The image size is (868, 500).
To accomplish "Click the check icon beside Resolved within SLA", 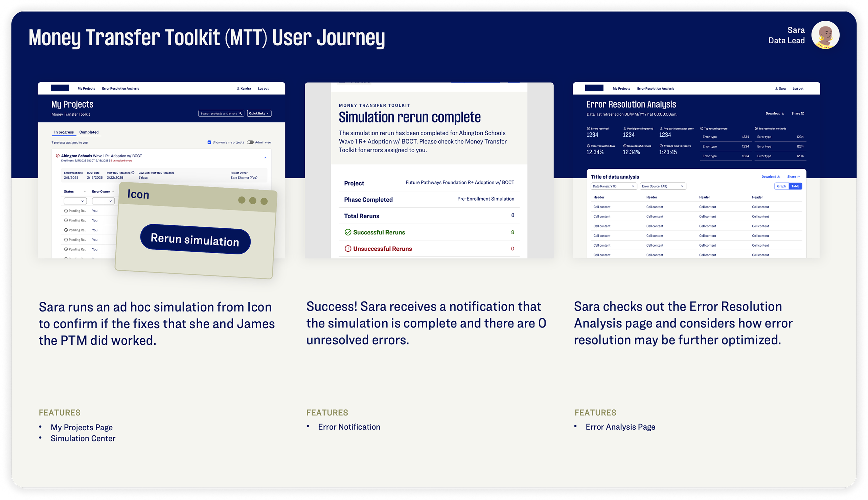I will click(588, 146).
